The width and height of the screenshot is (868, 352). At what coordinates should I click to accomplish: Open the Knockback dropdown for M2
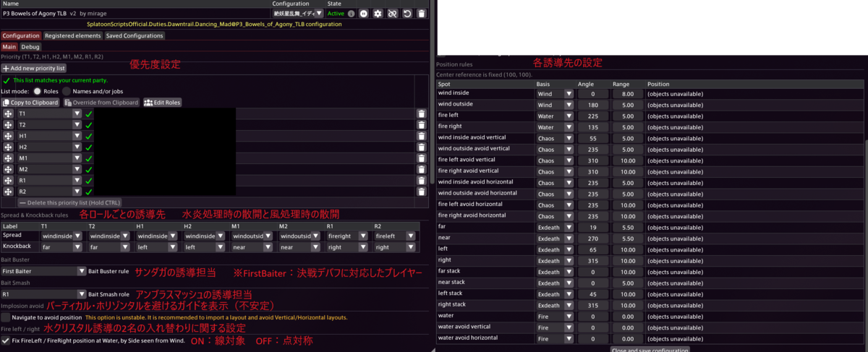click(x=300, y=246)
